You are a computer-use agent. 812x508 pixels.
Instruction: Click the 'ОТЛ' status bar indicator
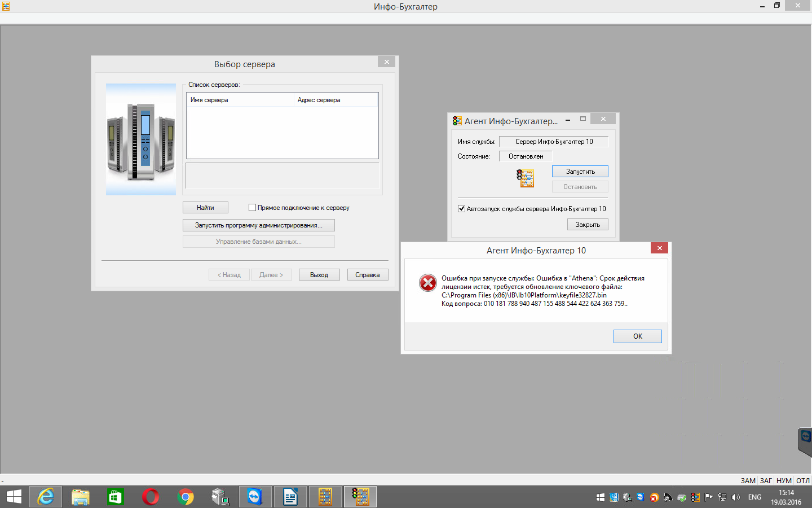[x=803, y=481]
